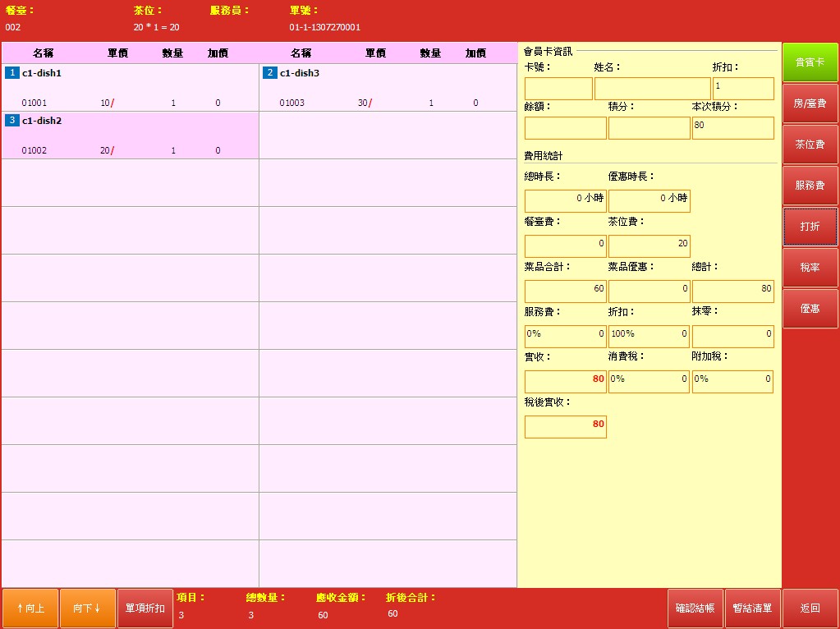Open the 稅率 tax rate button
840x629 pixels.
pyautogui.click(x=810, y=268)
